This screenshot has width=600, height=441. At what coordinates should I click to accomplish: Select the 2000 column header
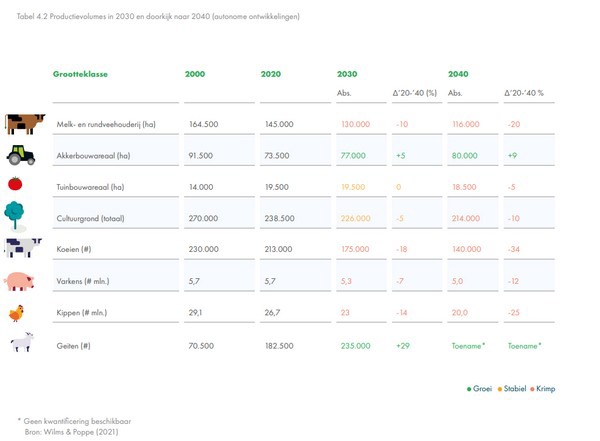click(195, 74)
